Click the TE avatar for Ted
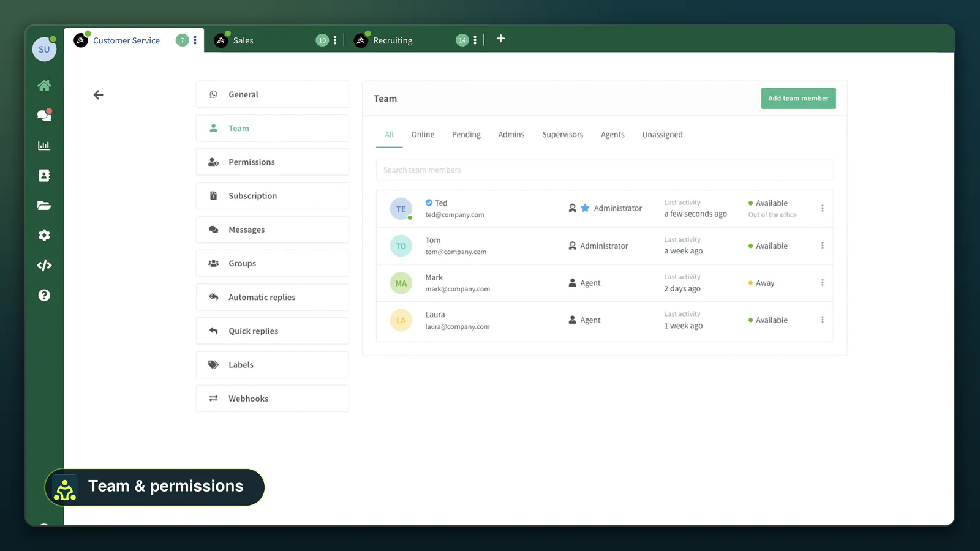This screenshot has height=551, width=980. (x=401, y=209)
